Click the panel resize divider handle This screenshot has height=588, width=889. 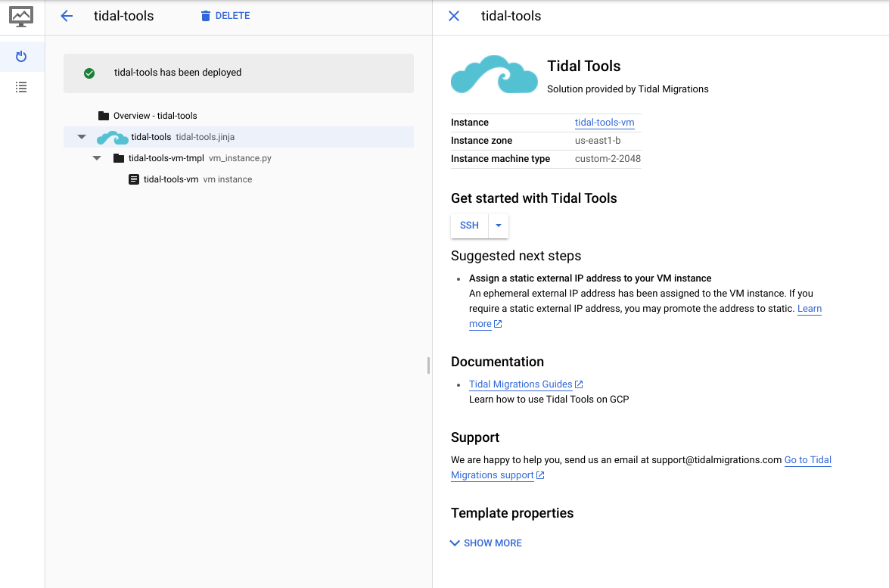click(428, 366)
